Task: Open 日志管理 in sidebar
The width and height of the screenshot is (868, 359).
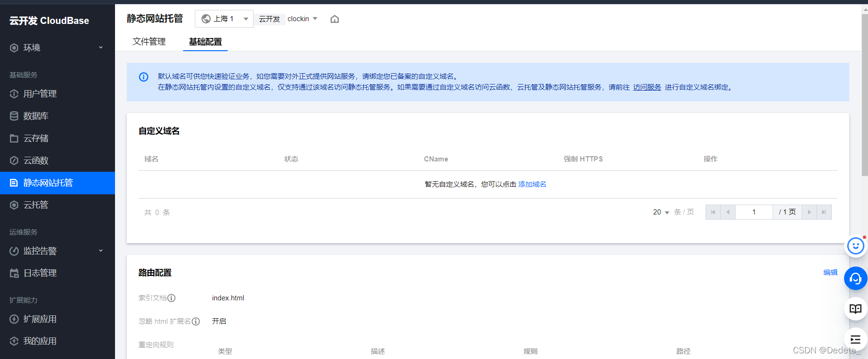Action: pyautogui.click(x=57, y=273)
